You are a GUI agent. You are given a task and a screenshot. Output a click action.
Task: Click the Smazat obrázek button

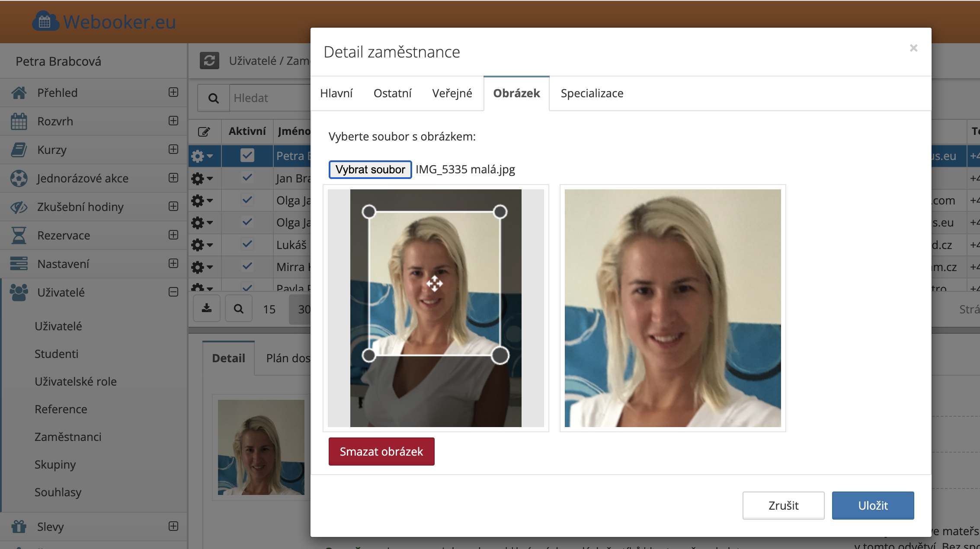point(381,451)
